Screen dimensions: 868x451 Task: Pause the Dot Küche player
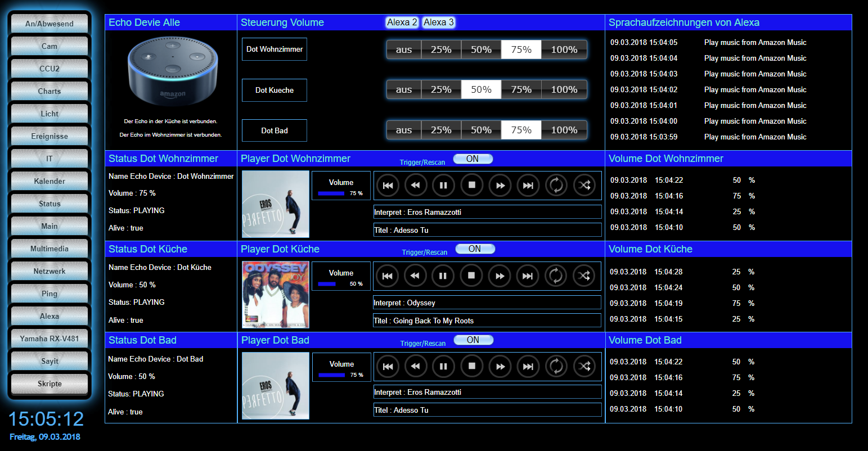(x=443, y=276)
